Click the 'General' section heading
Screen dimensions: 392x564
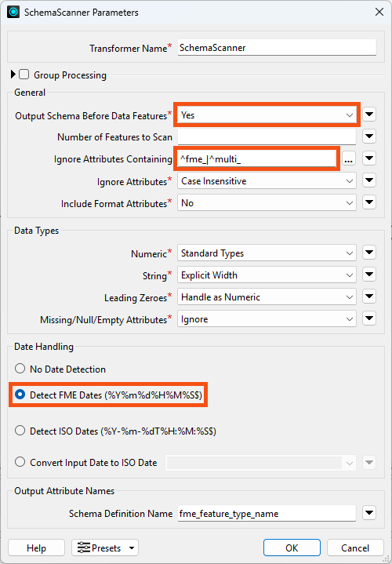point(30,93)
